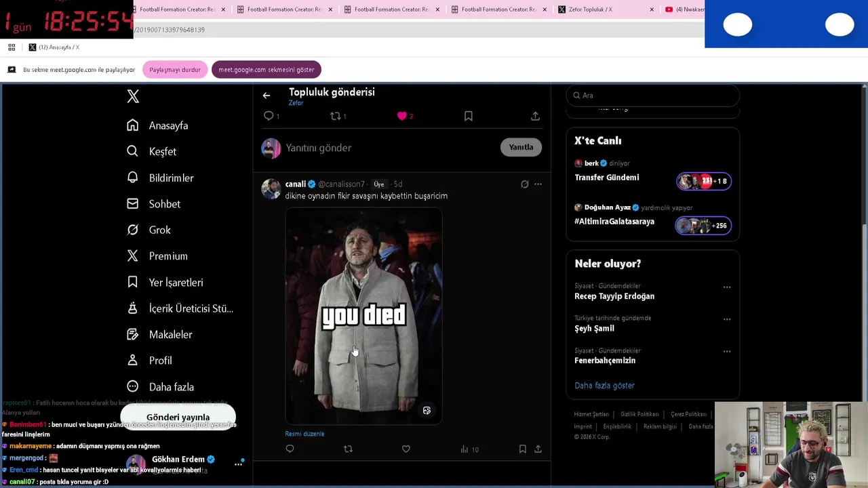The width and height of the screenshot is (868, 488).
Task: Click the reply icon on the top post
Action: point(269,116)
